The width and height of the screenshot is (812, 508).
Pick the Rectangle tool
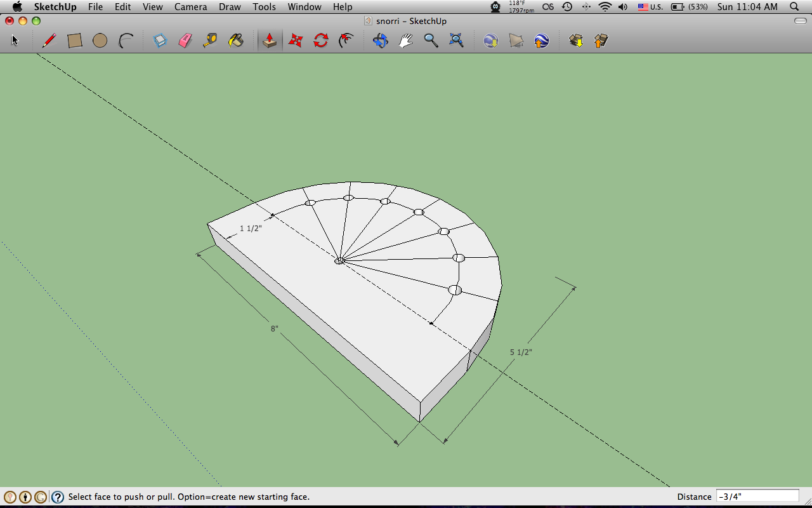click(x=75, y=41)
